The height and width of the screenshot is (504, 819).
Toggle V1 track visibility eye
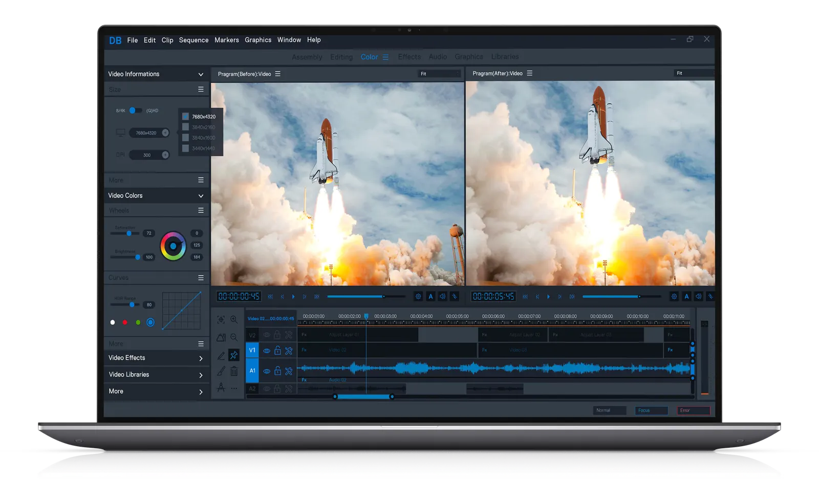pos(267,351)
